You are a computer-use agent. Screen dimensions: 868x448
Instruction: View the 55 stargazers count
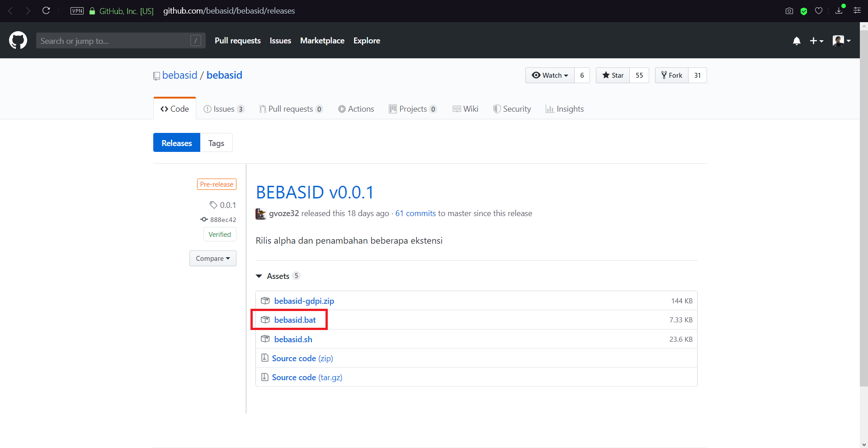click(639, 75)
